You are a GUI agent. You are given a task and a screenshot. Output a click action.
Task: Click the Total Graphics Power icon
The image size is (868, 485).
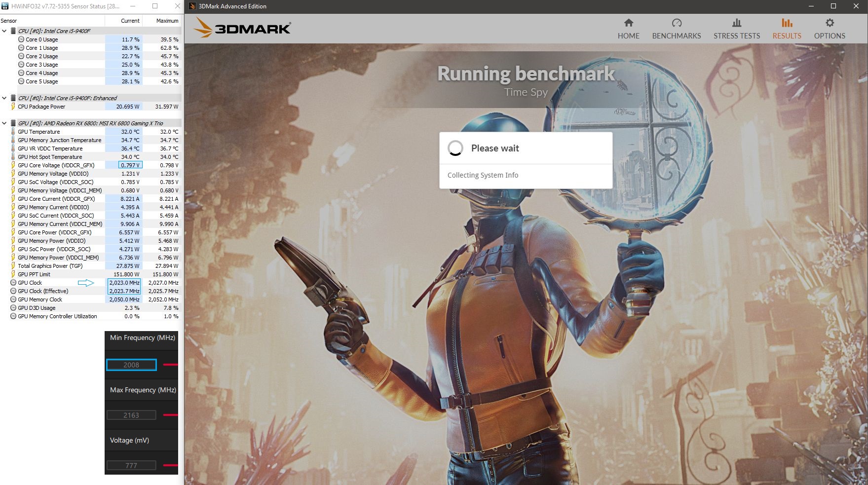tap(13, 266)
